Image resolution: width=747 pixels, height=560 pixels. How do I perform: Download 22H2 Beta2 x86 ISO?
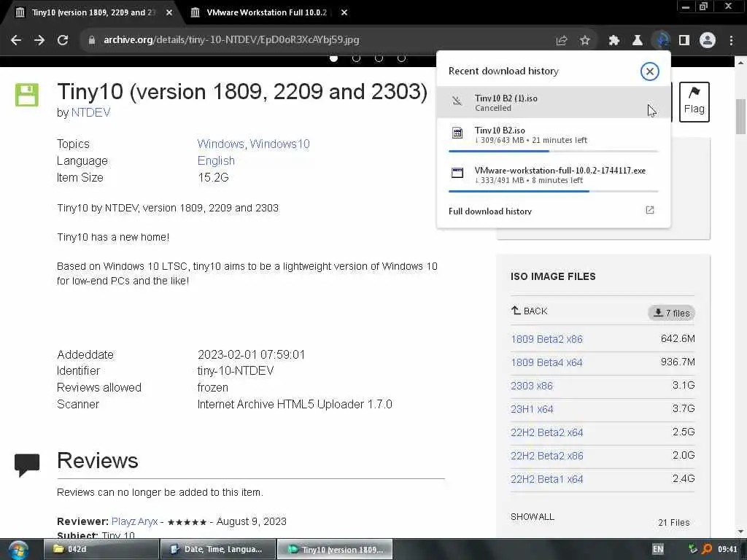pyautogui.click(x=547, y=456)
